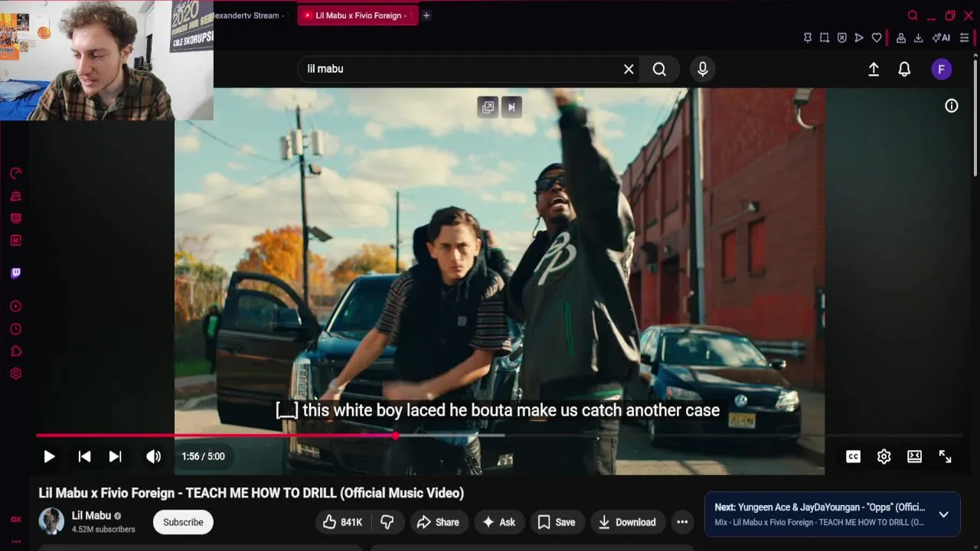Open Twitch in the sidebar
The height and width of the screenshot is (551, 980).
click(15, 273)
